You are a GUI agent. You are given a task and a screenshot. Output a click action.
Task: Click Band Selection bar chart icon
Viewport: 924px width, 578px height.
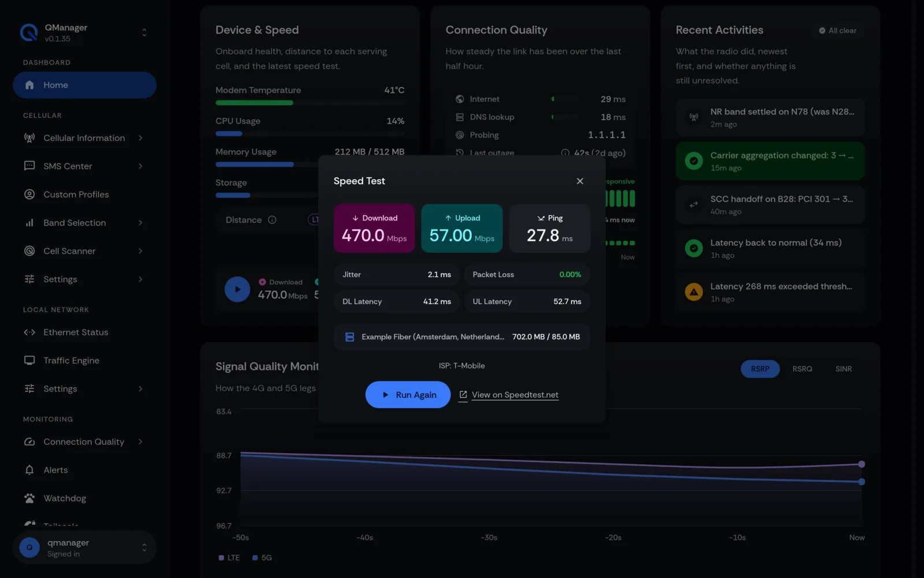click(x=29, y=223)
